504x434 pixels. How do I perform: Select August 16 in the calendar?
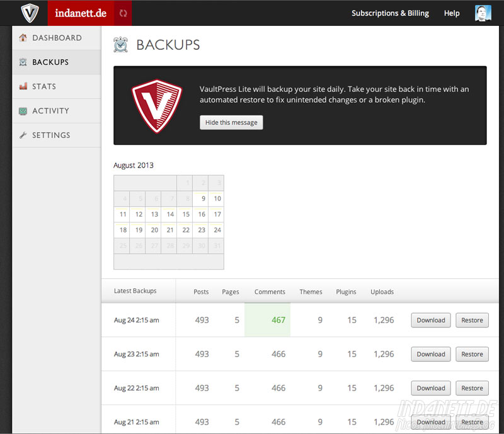[200, 214]
